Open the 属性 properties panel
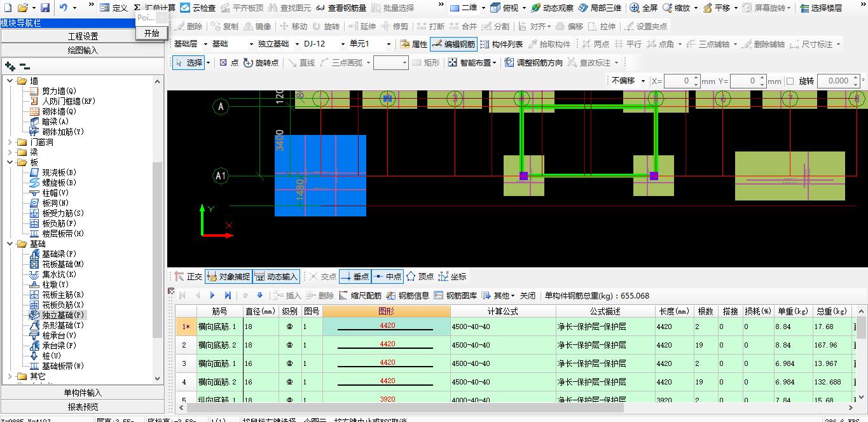 tap(413, 45)
